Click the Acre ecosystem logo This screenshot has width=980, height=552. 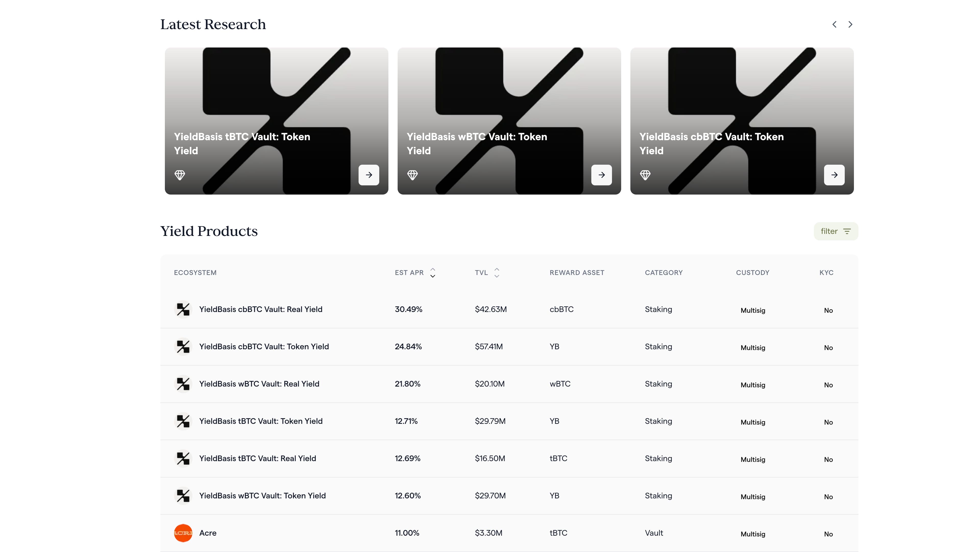(x=183, y=533)
